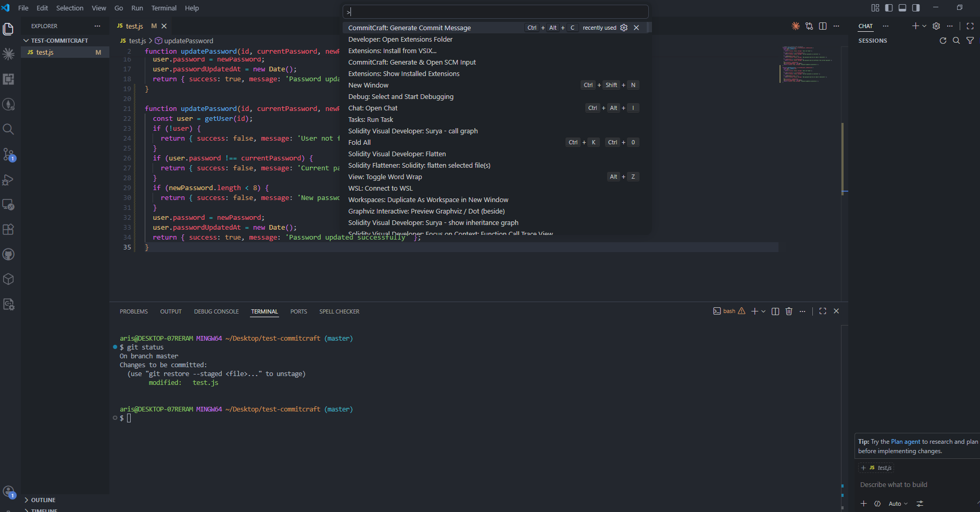Image resolution: width=980 pixels, height=512 pixels.
Task: Open the Explorer view in activity bar
Action: 8,29
